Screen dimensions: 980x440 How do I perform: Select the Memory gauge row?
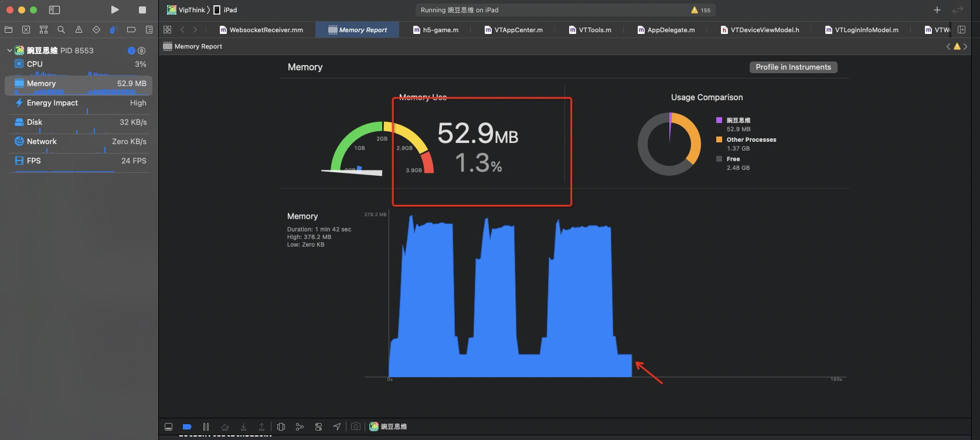79,85
